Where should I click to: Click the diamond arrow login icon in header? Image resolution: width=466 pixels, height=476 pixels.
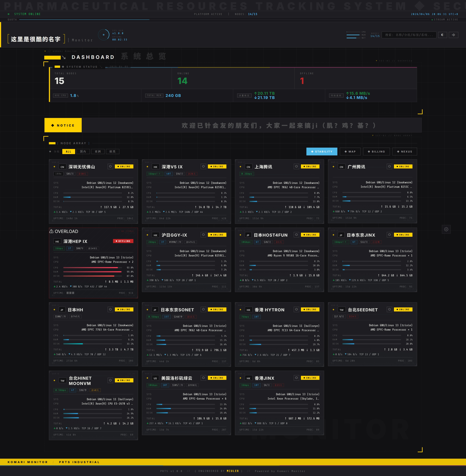tap(453, 35)
